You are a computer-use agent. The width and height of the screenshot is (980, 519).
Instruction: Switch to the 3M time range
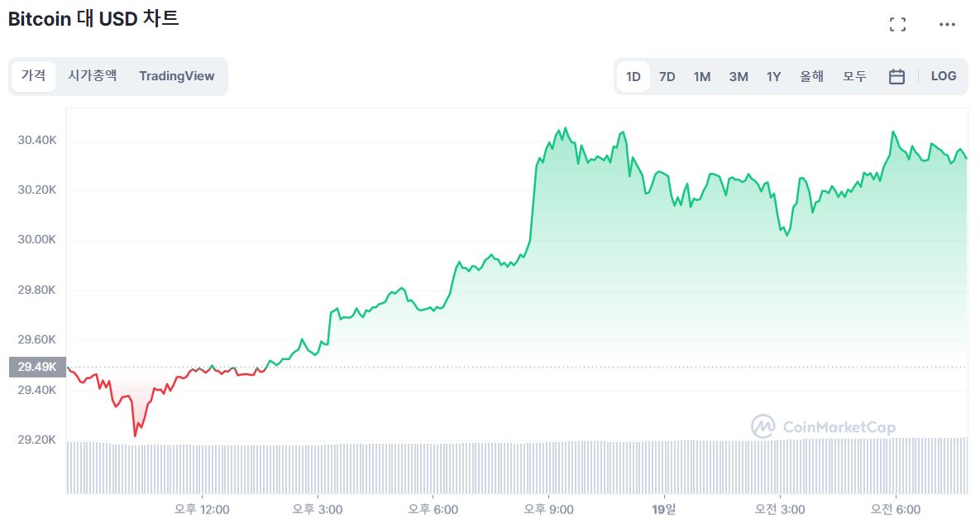pos(739,76)
